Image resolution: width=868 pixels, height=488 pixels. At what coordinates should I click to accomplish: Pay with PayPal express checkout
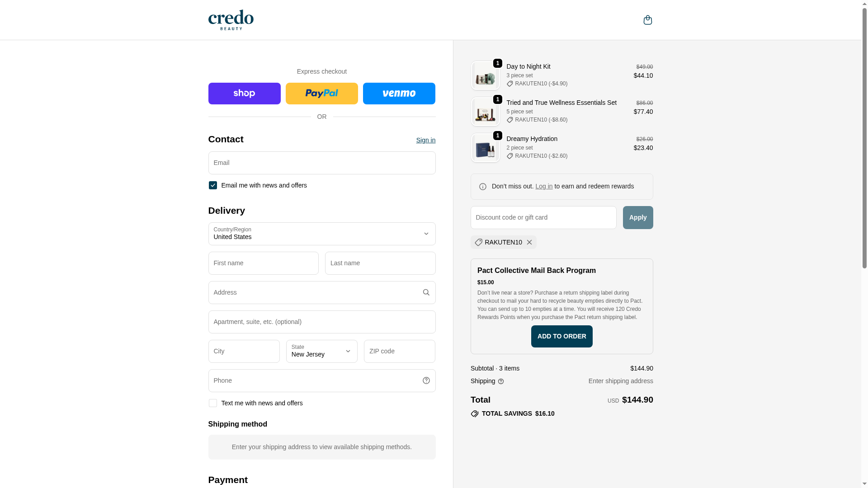(321, 94)
